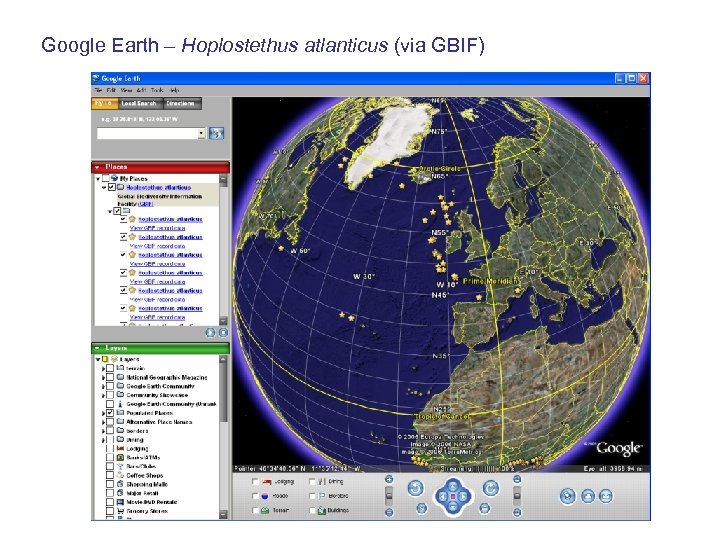Click the Places list scrollbar down arrow

click(223, 320)
